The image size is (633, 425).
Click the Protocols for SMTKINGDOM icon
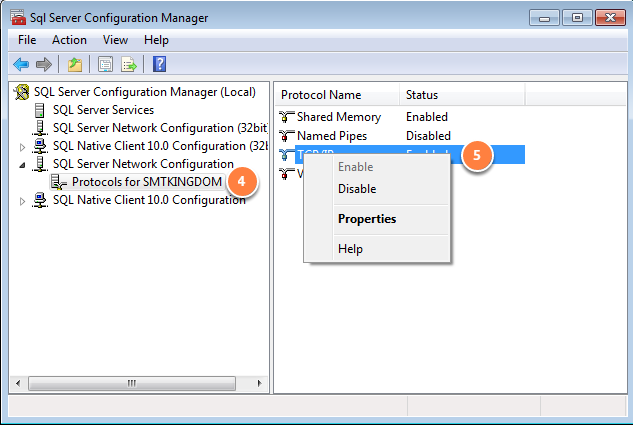tap(59, 182)
